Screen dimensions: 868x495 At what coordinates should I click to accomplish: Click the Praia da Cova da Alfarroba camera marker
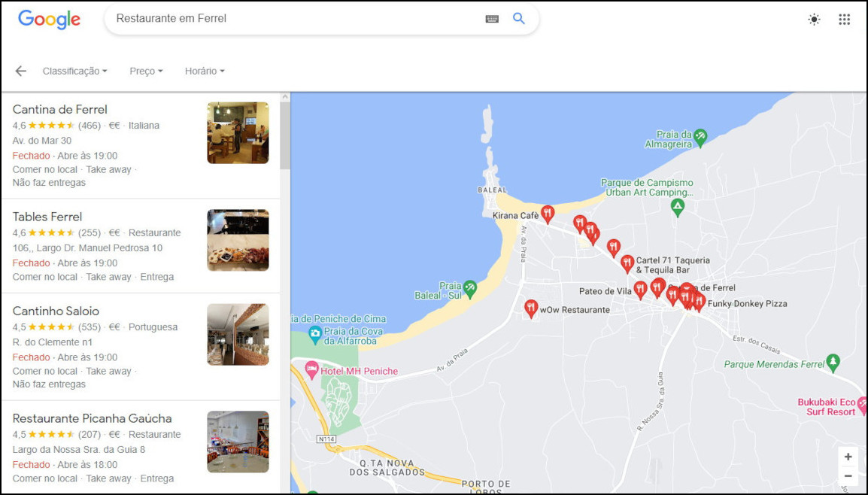point(315,334)
